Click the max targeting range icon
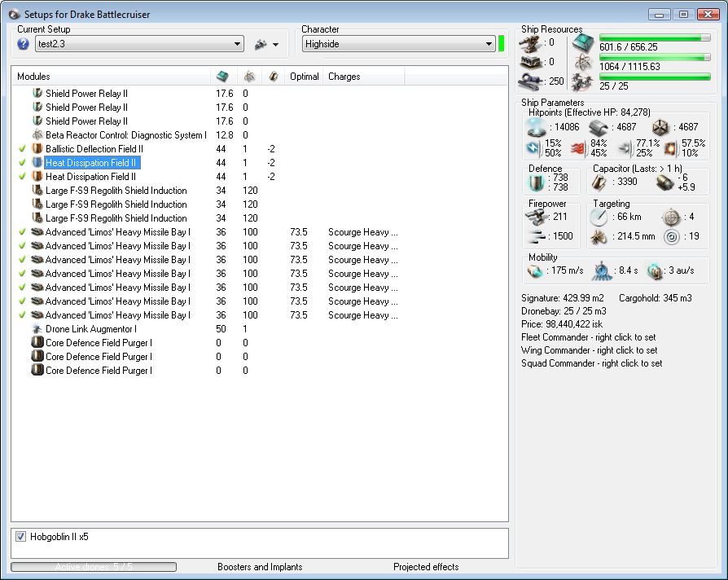Image resolution: width=728 pixels, height=580 pixels. click(599, 217)
